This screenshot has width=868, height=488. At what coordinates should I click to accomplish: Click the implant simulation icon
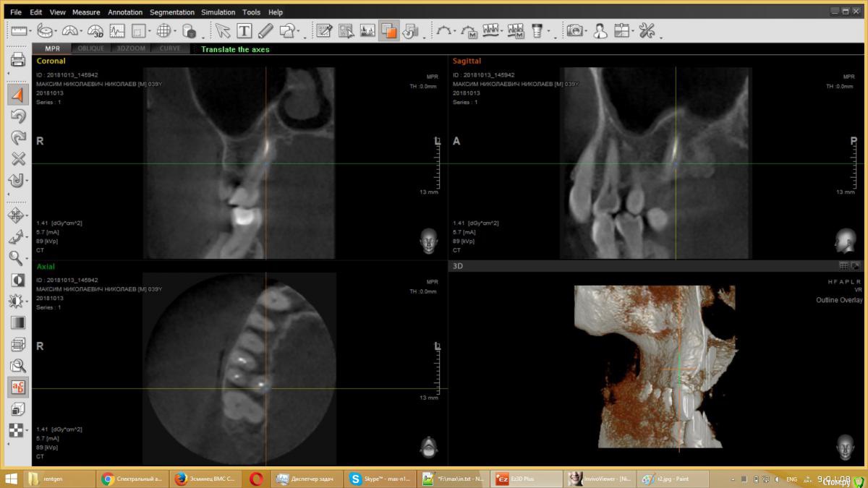[537, 30]
